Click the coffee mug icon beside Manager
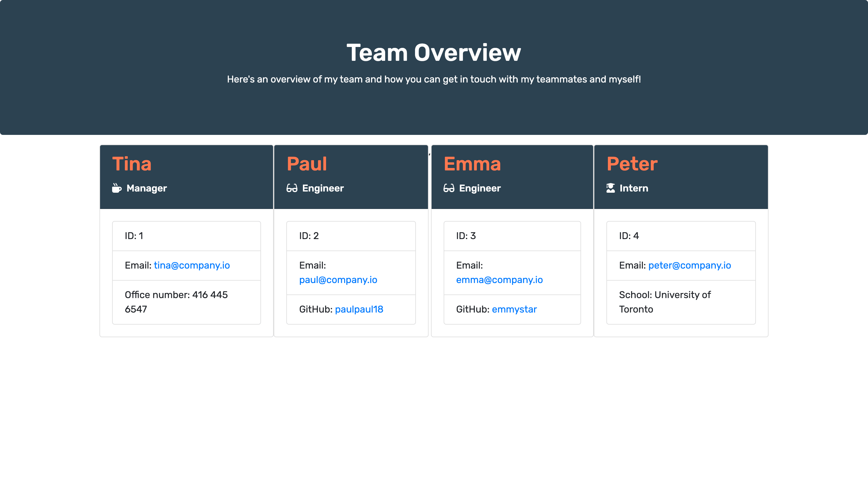 [117, 188]
